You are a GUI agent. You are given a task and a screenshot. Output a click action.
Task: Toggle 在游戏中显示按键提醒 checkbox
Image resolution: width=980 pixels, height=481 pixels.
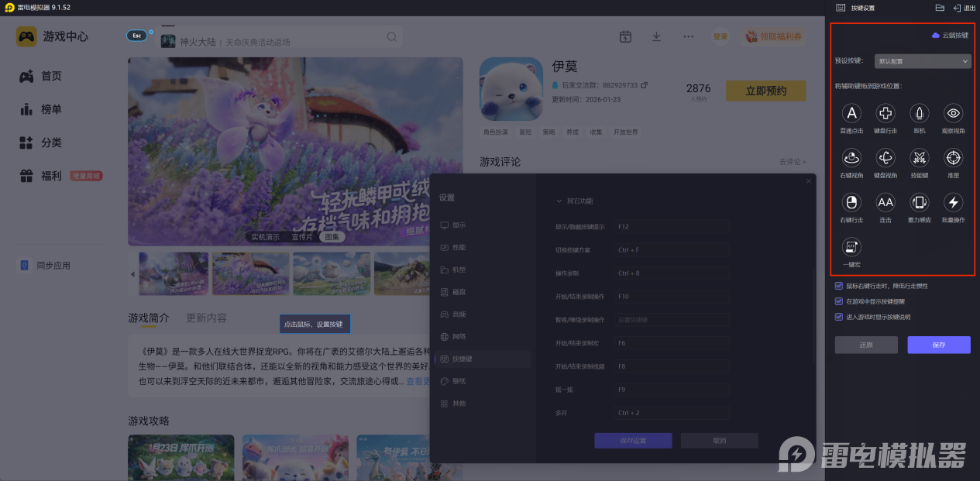coord(839,301)
